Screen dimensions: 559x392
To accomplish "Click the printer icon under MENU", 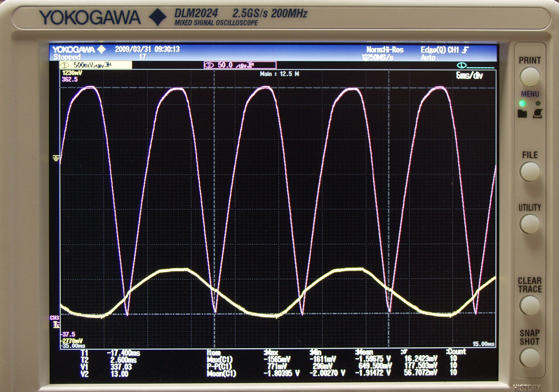I will pyautogui.click(x=537, y=113).
